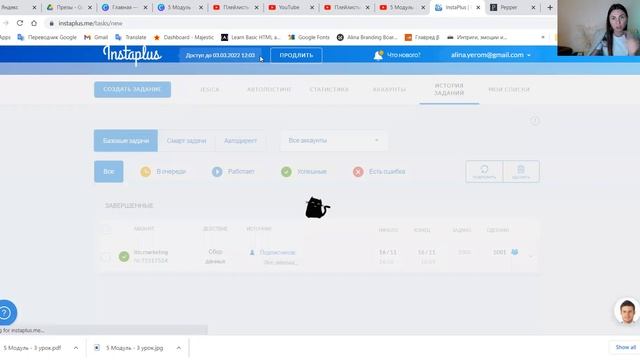
Task: Open the Translate bookmark
Action: click(131, 37)
